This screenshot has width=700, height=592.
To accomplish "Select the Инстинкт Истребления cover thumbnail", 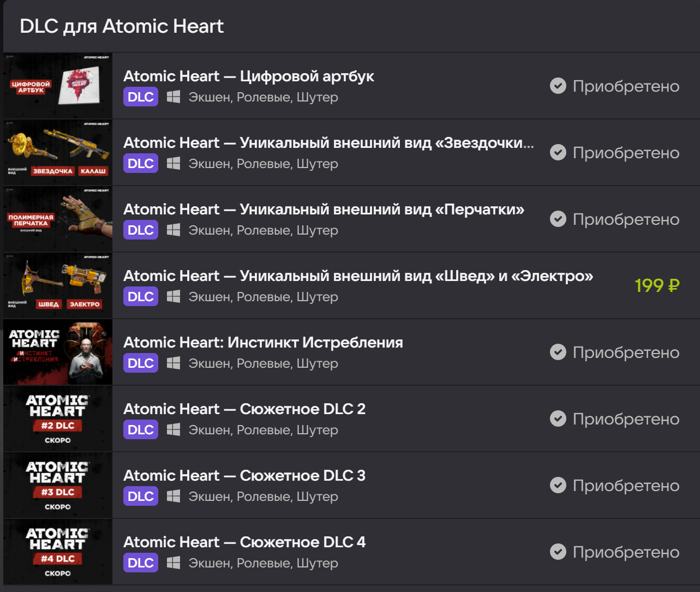I will 58,352.
